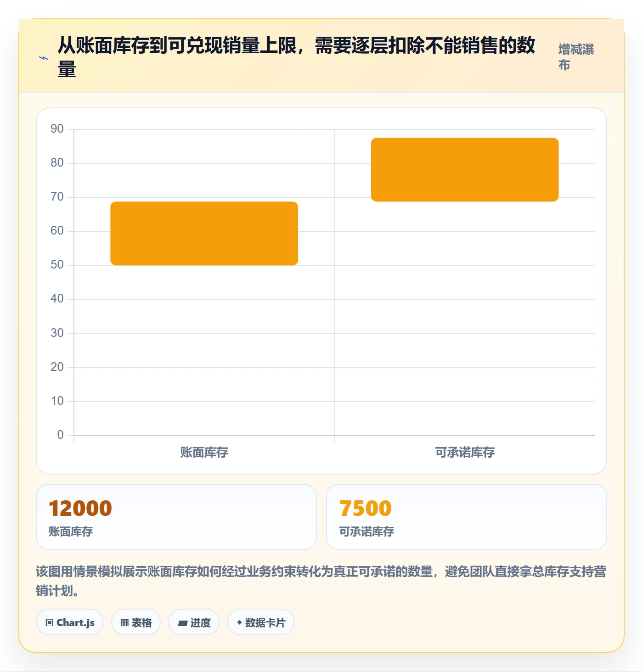Click the 可承诺库存 caption under 7500

point(367,532)
